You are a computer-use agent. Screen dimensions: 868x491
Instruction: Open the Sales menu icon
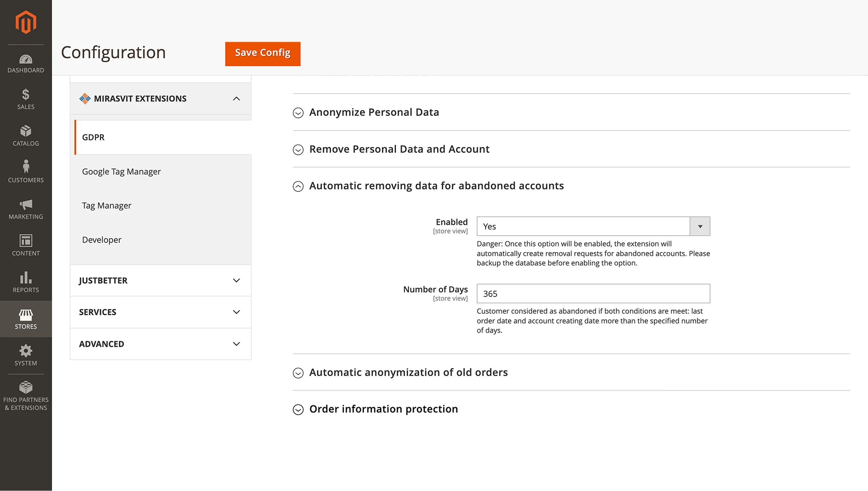pos(26,96)
